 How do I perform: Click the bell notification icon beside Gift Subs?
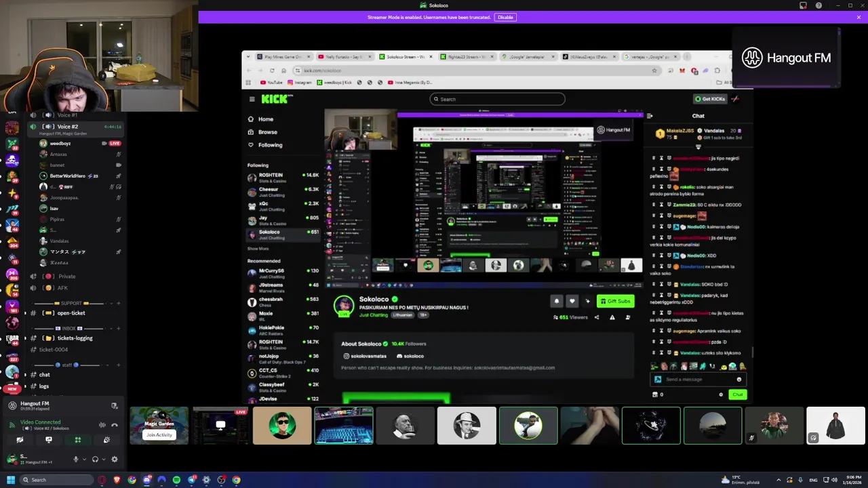click(x=557, y=301)
